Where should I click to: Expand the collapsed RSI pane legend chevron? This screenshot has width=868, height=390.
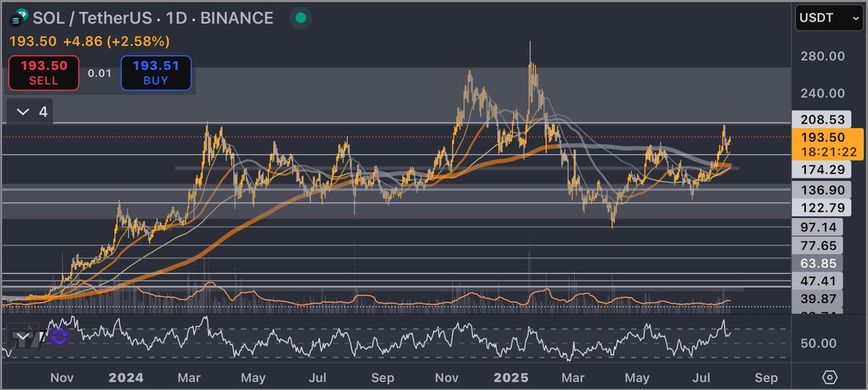tap(24, 336)
